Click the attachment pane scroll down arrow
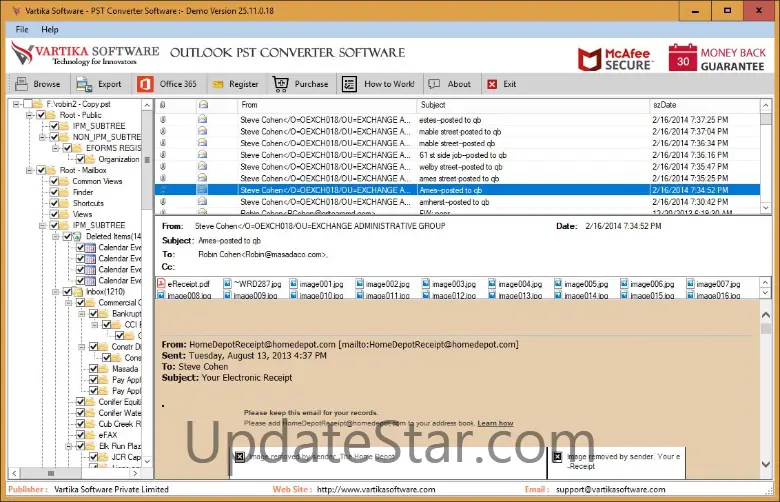The height and width of the screenshot is (502, 780). [x=766, y=294]
